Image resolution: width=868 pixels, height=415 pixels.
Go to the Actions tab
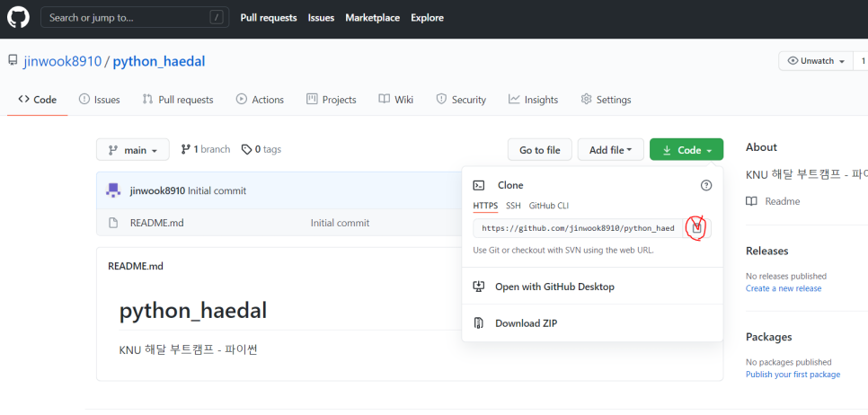point(261,100)
